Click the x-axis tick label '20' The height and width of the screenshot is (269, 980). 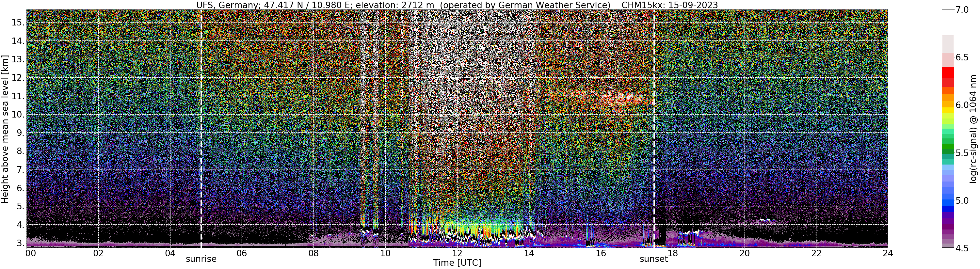[x=745, y=253]
